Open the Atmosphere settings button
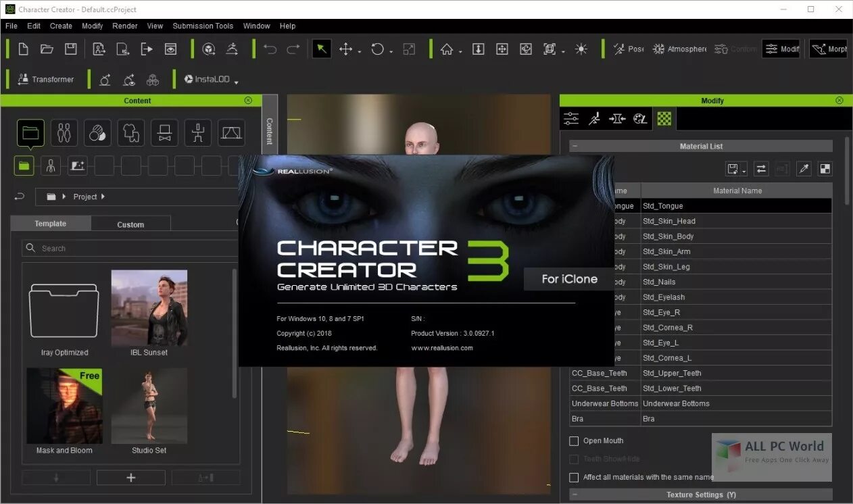 [x=679, y=49]
